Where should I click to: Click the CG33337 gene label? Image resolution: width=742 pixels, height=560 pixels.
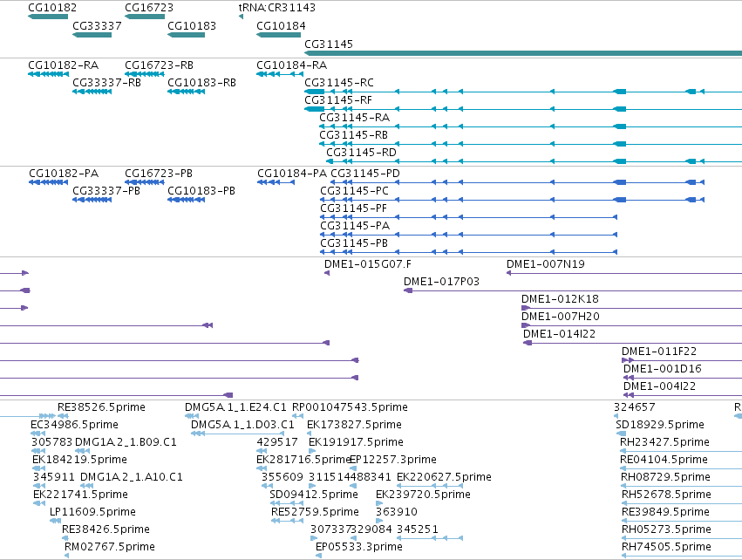coord(97,26)
